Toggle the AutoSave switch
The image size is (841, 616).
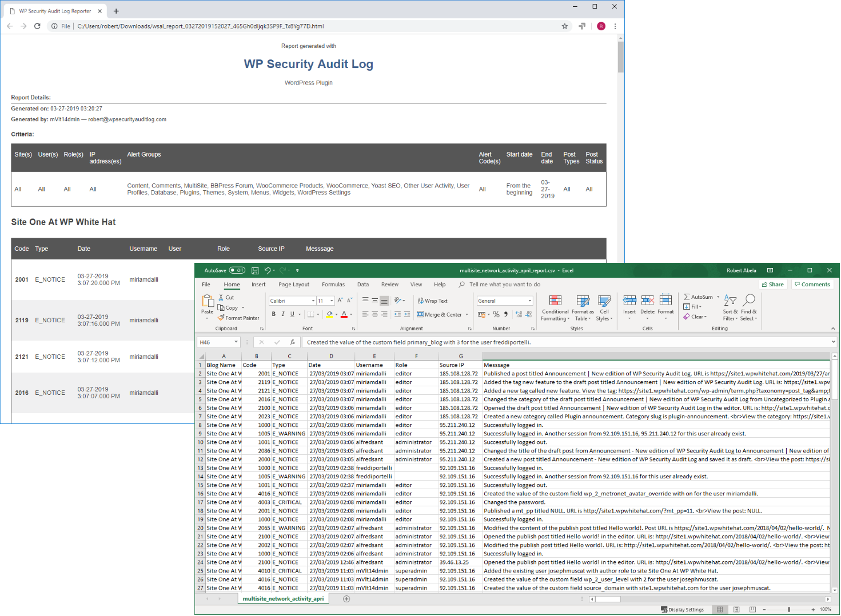pyautogui.click(x=237, y=270)
